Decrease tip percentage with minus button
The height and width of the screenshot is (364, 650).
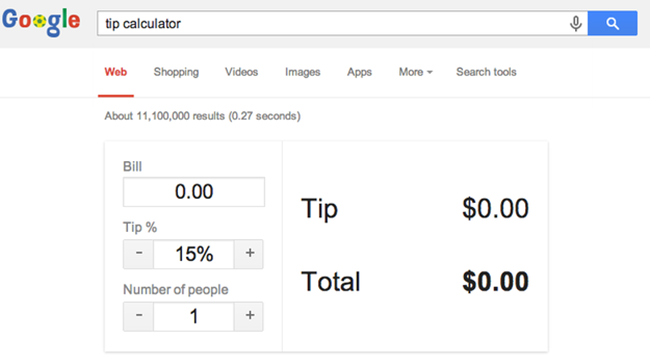[x=138, y=254]
